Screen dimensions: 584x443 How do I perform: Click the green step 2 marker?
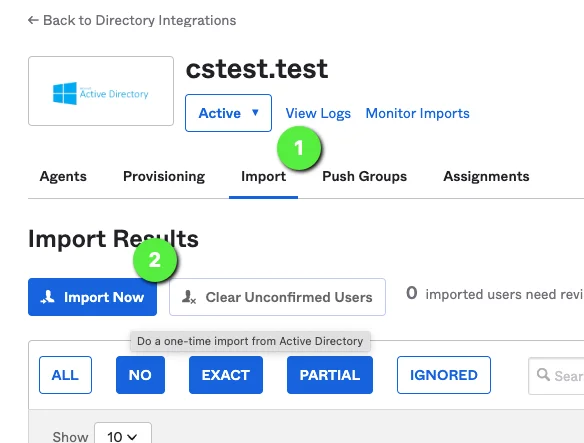155,260
